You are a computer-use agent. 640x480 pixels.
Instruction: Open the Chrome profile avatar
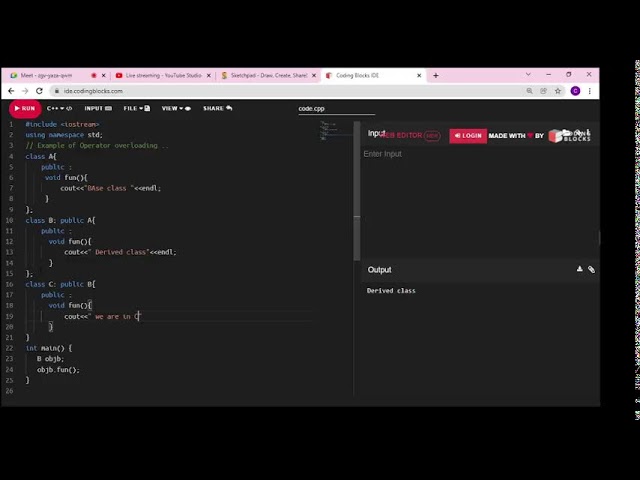pos(575,91)
